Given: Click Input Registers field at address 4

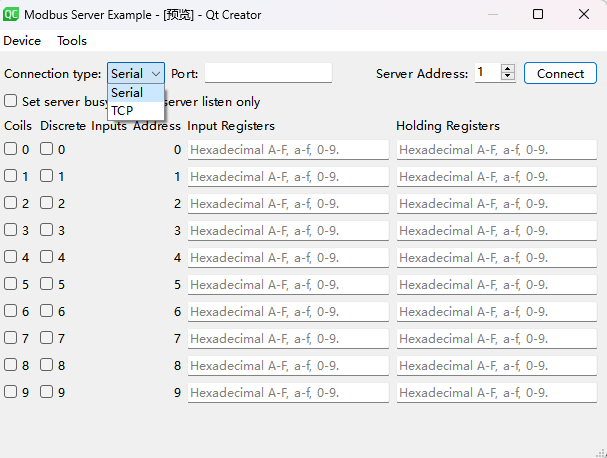Looking at the screenshot, I should tap(288, 258).
